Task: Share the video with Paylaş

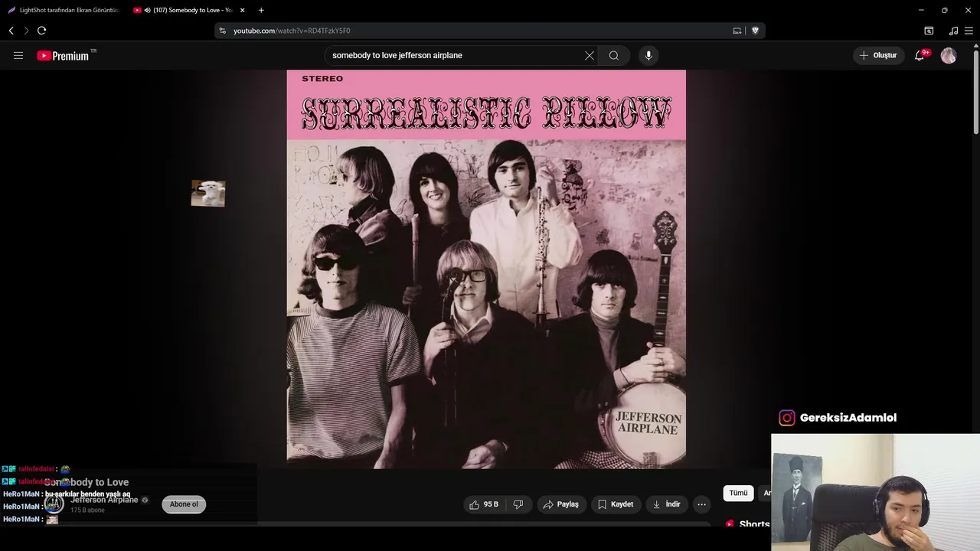Action: pyautogui.click(x=560, y=504)
